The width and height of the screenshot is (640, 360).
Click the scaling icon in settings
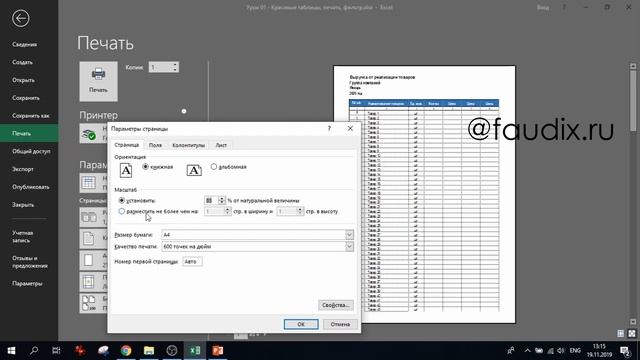point(89,303)
